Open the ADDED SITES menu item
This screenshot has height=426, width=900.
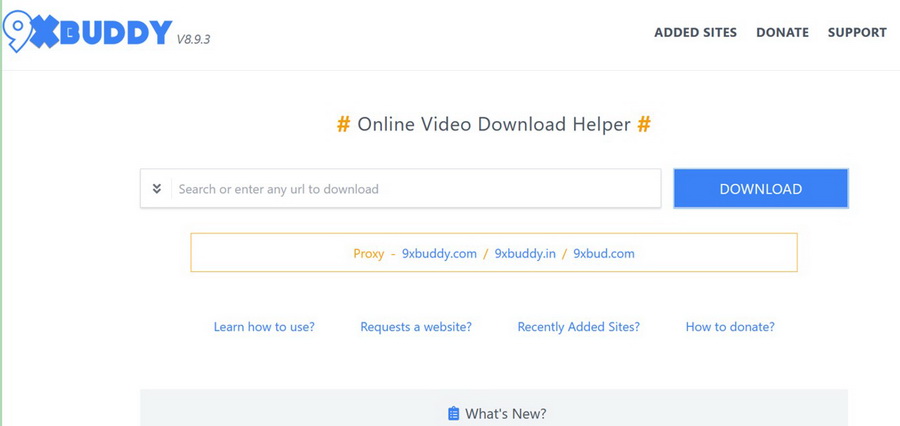point(695,32)
